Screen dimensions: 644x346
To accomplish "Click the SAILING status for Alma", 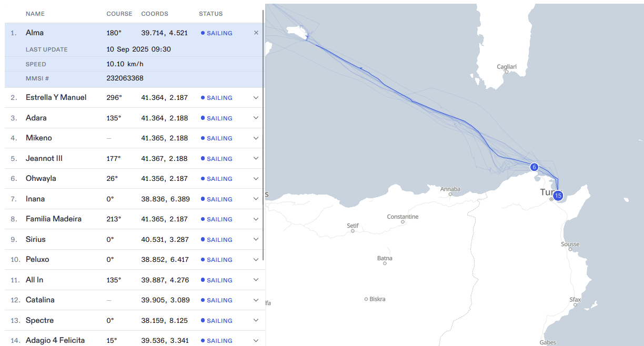I will coord(217,33).
